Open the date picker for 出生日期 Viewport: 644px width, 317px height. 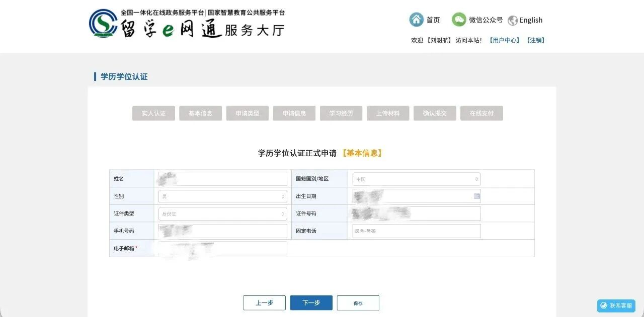coord(476,196)
